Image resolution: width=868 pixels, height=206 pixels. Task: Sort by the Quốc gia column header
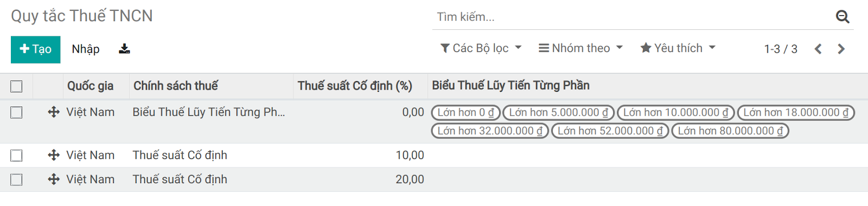tap(90, 86)
